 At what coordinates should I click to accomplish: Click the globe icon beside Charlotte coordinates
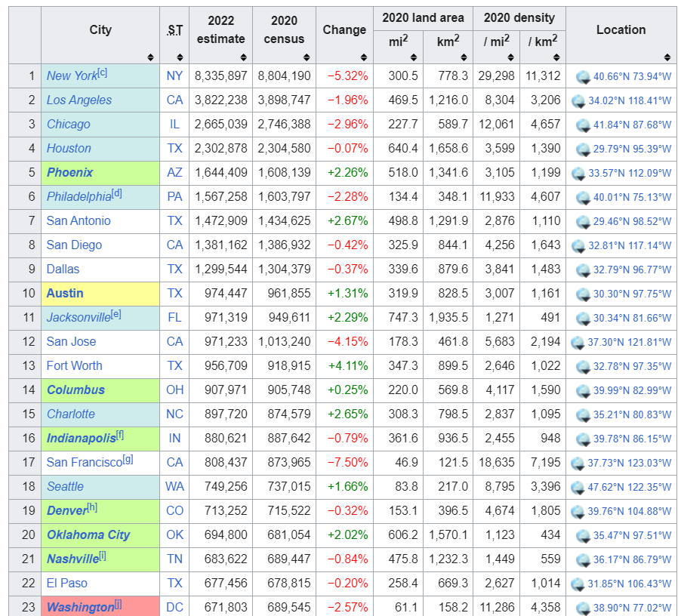tap(582, 415)
